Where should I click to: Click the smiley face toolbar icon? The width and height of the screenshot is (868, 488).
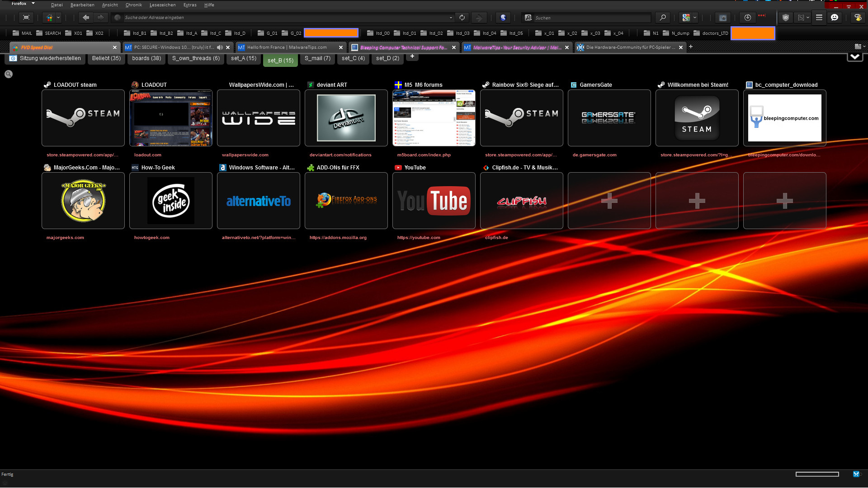(835, 18)
